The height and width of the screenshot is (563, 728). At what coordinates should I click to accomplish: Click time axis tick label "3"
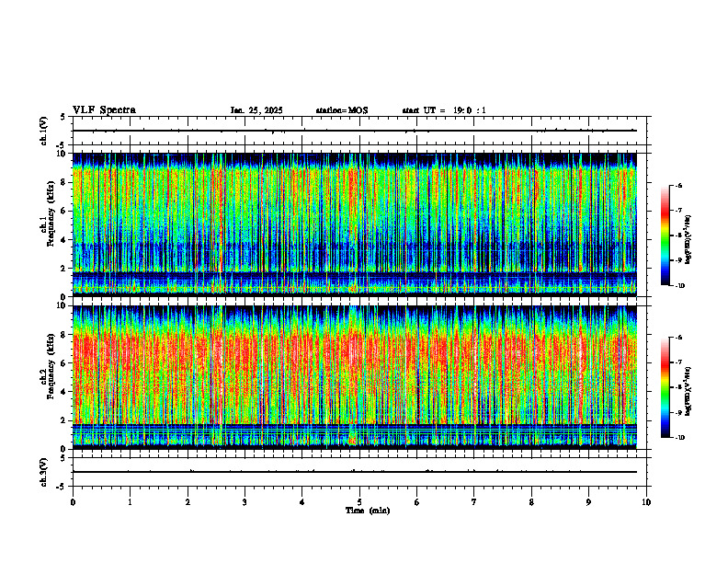pyautogui.click(x=245, y=502)
